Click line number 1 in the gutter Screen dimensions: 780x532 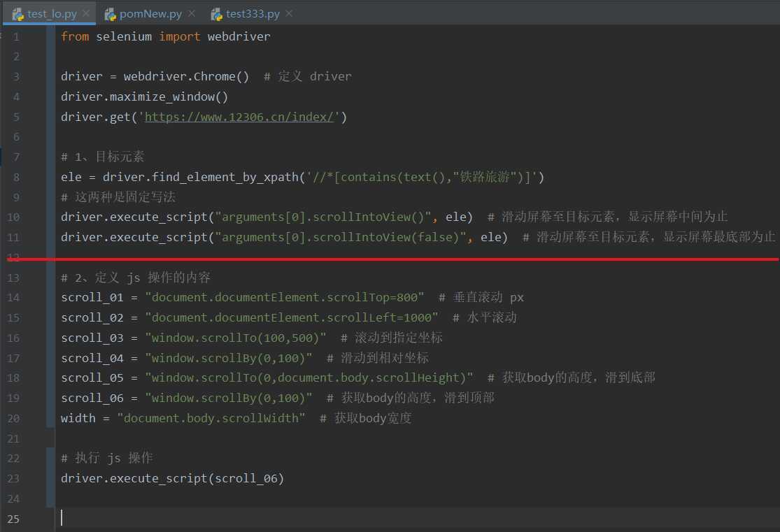[16, 37]
